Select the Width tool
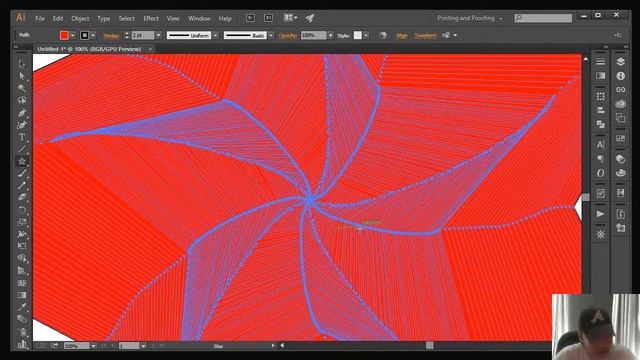 (22, 234)
